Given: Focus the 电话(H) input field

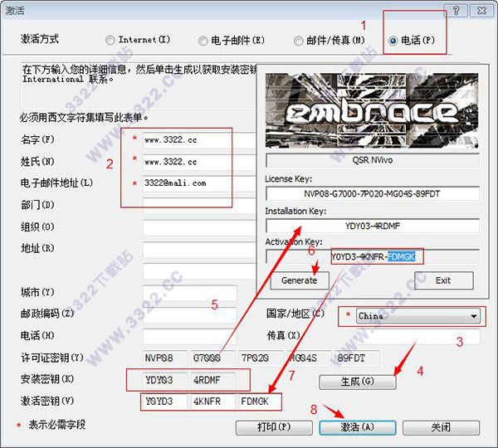Looking at the screenshot, I should 189,337.
